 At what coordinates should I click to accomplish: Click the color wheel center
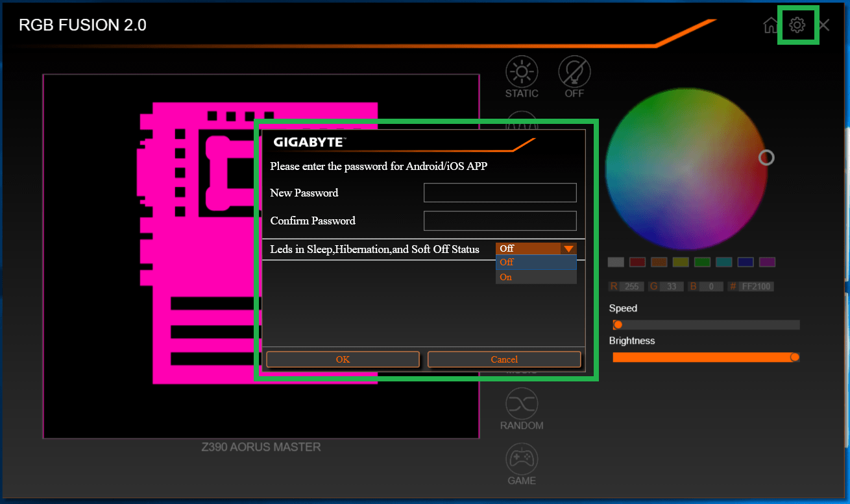click(685, 167)
